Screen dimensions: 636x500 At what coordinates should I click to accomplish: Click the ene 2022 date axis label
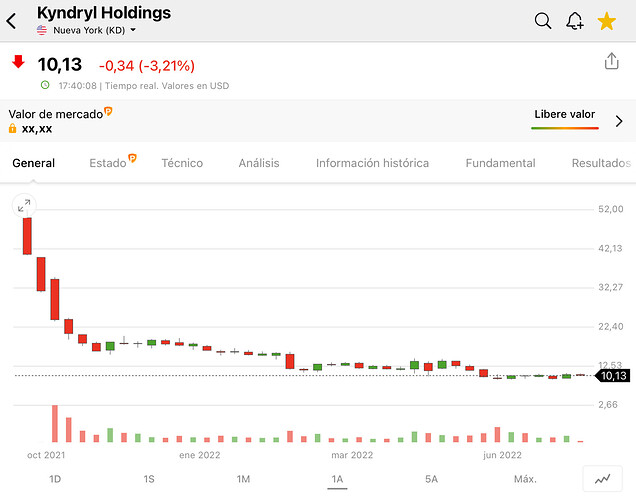200,455
